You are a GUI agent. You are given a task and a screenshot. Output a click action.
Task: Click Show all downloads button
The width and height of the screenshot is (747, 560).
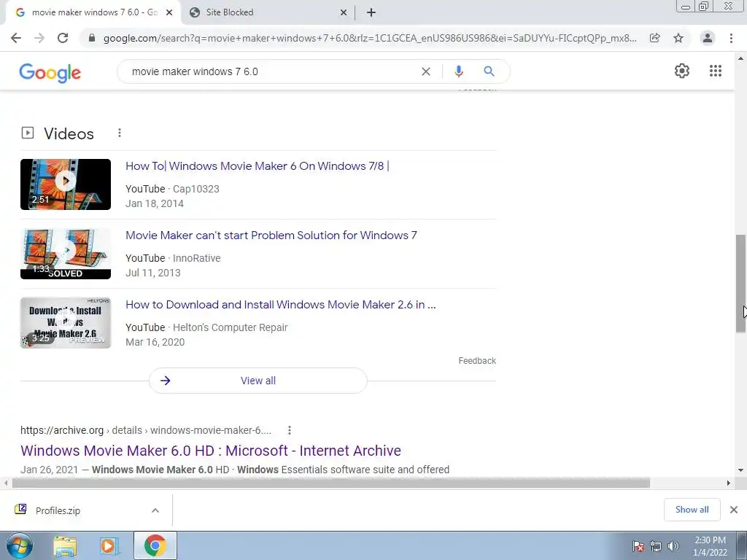[692, 510]
